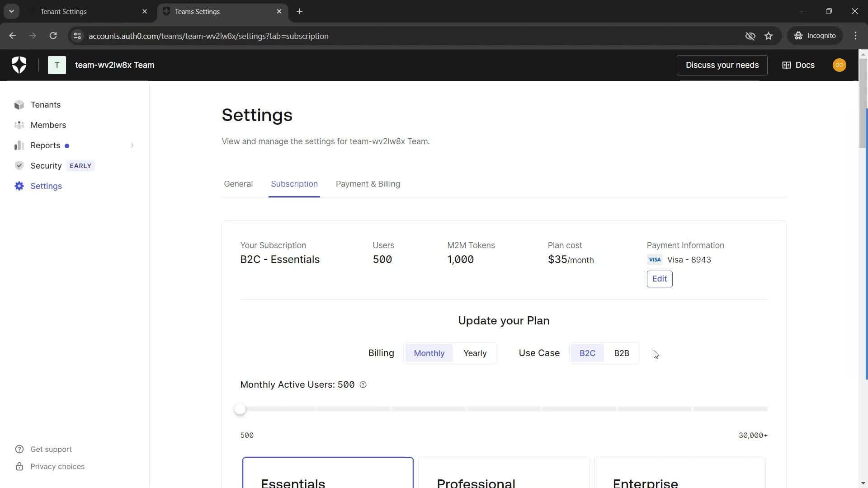Click the 30,000+ slider maximum label
This screenshot has width=868, height=488.
753,436
